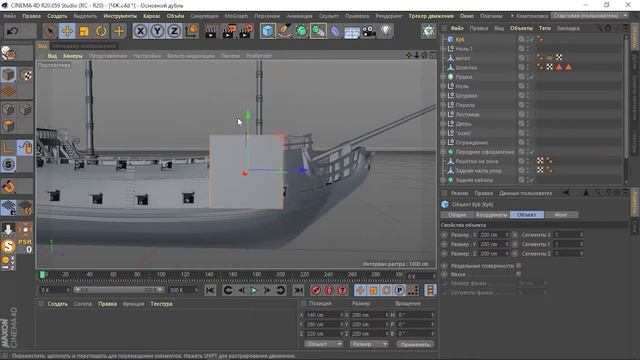Open the layout dropdown at top right
640x360 pixels.
[x=590, y=16]
